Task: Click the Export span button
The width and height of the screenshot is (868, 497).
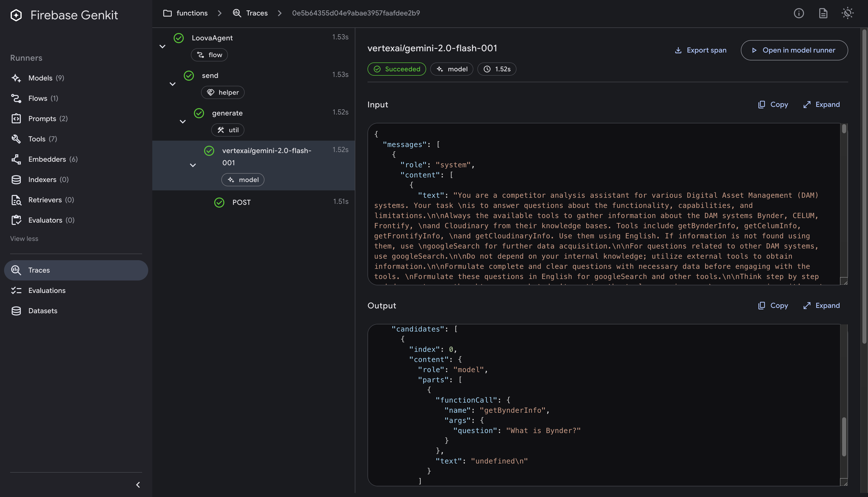Action: [700, 50]
